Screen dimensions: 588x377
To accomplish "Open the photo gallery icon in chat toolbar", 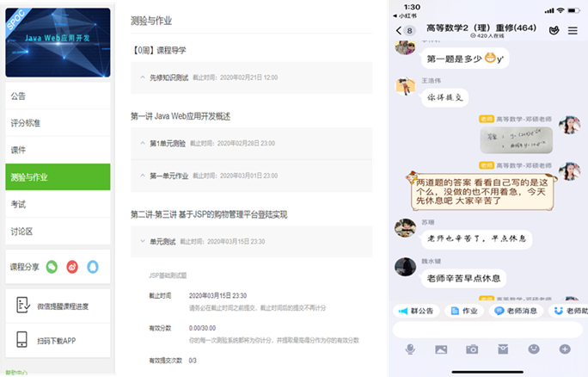I will (x=441, y=349).
